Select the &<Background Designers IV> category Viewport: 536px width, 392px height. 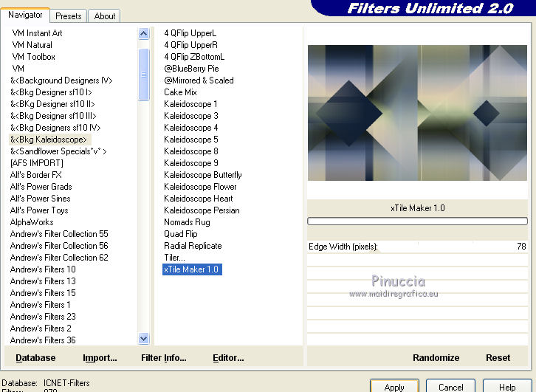61,80
